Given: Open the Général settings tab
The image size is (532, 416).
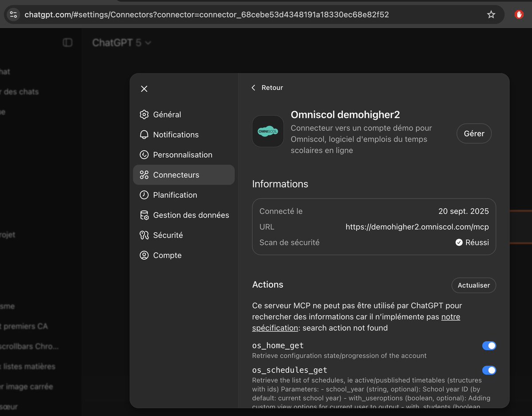Looking at the screenshot, I should [184, 115].
